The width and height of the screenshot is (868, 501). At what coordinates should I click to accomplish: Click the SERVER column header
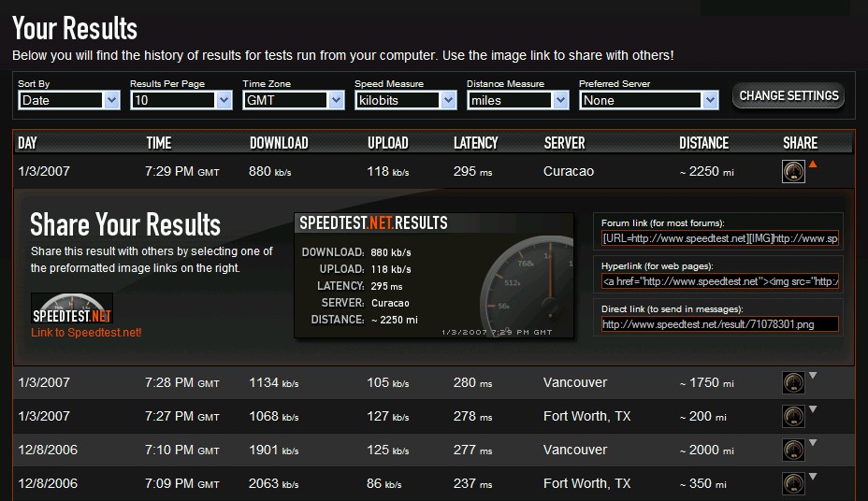[565, 143]
